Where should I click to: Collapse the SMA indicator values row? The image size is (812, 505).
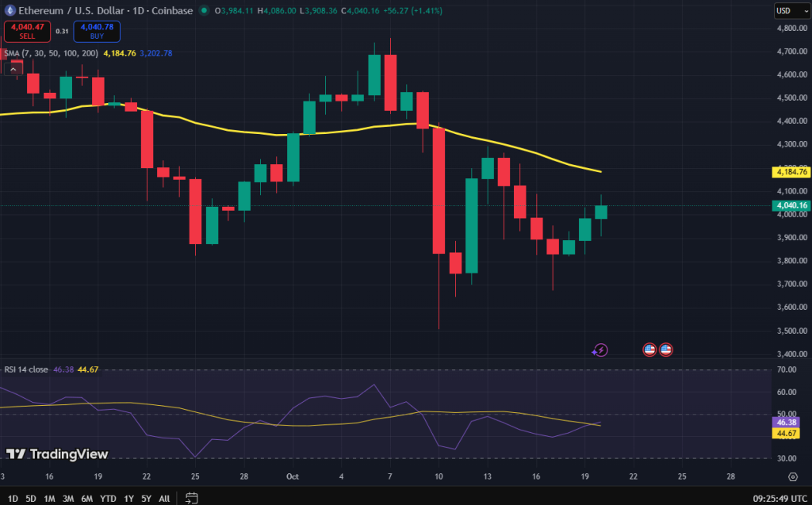coord(13,70)
